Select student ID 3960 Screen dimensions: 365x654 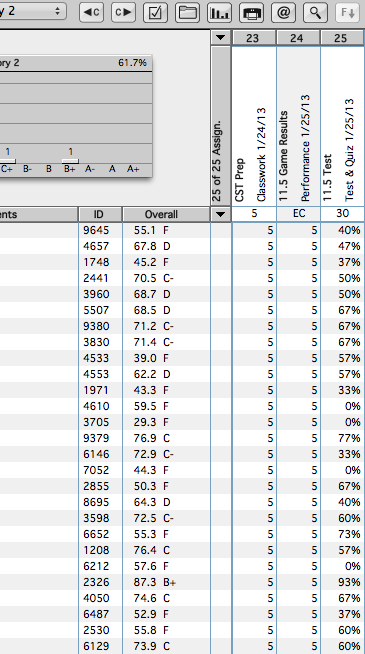(96, 294)
